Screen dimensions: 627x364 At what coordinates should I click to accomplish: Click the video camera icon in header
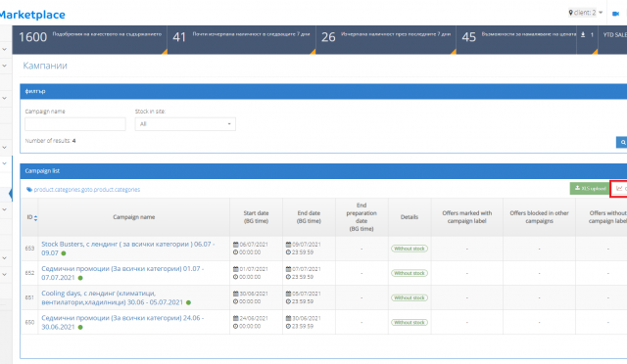click(x=615, y=13)
